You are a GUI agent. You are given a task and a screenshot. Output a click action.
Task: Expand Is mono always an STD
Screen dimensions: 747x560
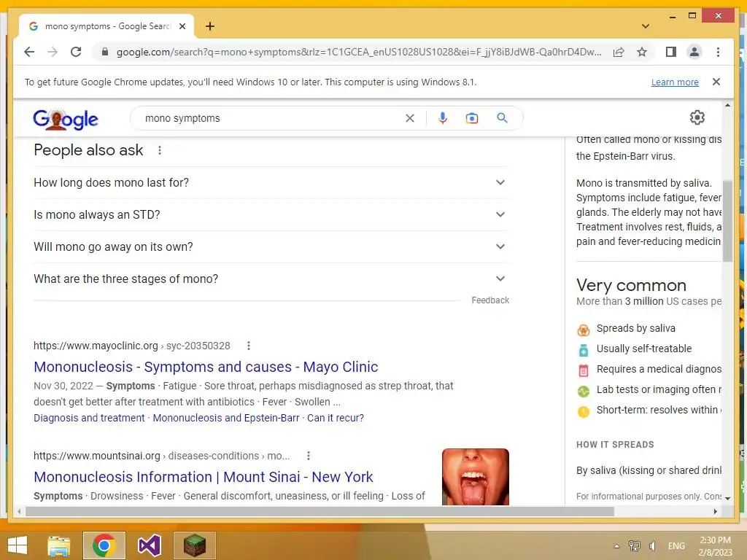click(x=271, y=215)
